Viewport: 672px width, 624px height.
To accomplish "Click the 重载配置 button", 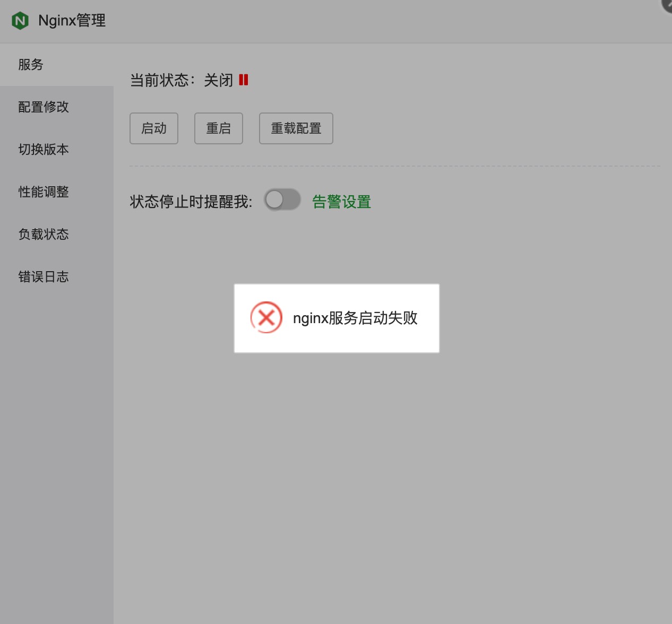I will (296, 128).
